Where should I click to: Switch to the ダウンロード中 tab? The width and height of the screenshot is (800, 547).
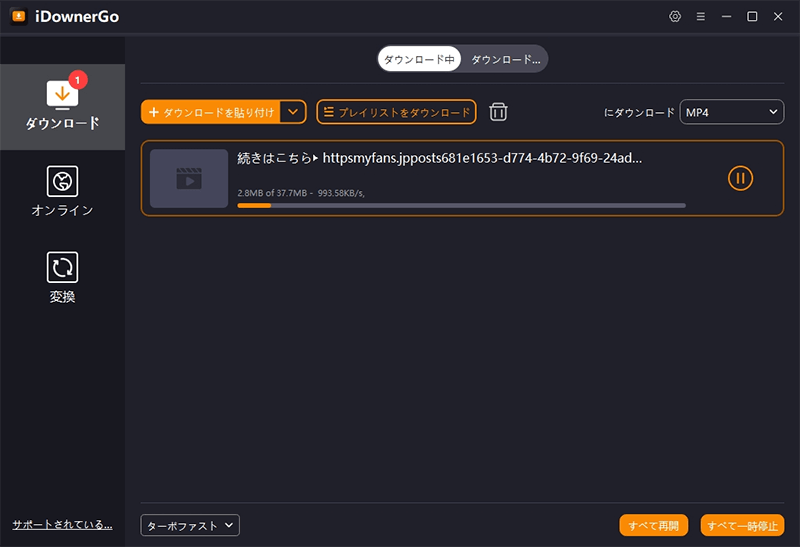(x=420, y=59)
